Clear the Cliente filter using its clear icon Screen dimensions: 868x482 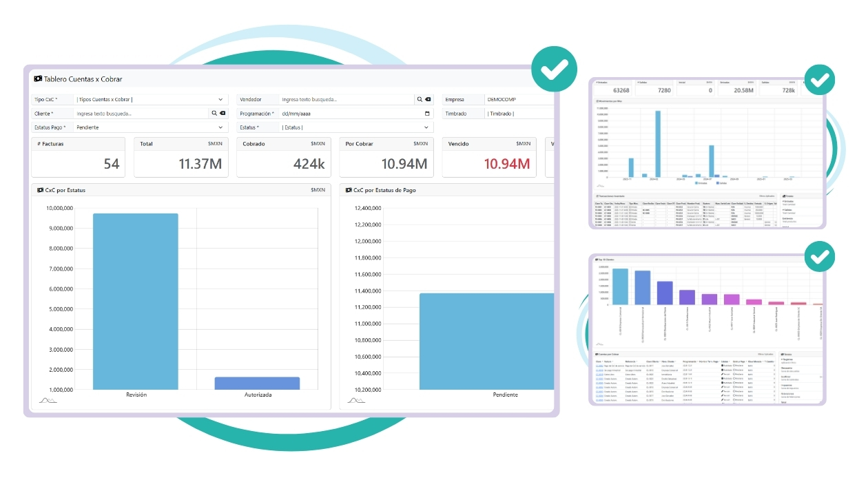click(222, 113)
